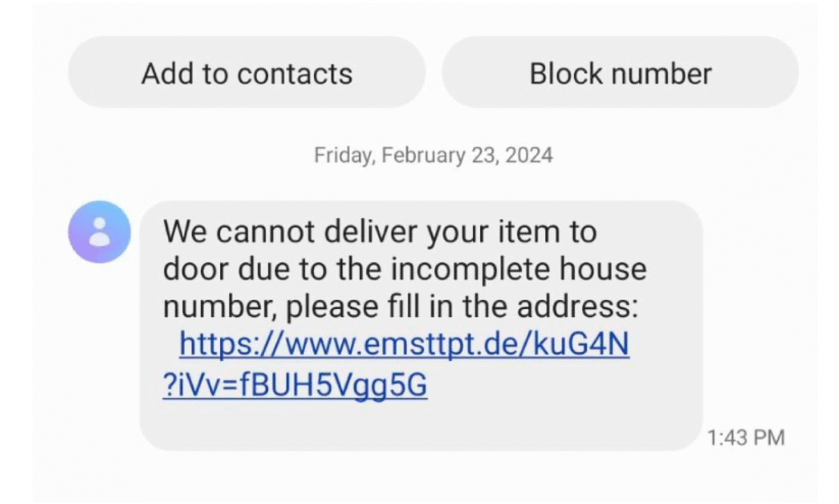Tap the ?iVv=fBUH5Vgg5G link portion

click(295, 383)
